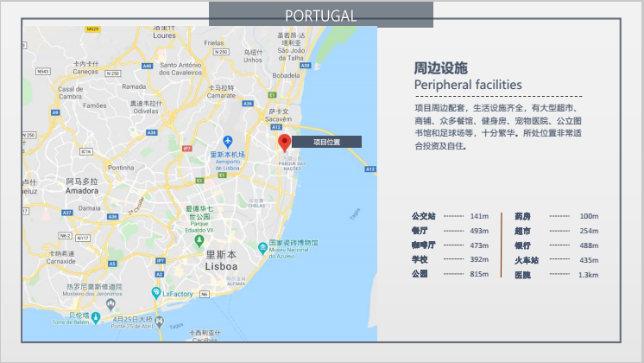Click the 医院 1.3km distance entry
Screen dimensions: 644x363
click(556, 275)
